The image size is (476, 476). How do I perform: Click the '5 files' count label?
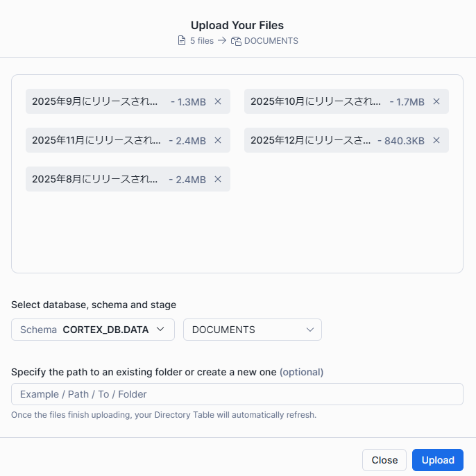pyautogui.click(x=202, y=41)
